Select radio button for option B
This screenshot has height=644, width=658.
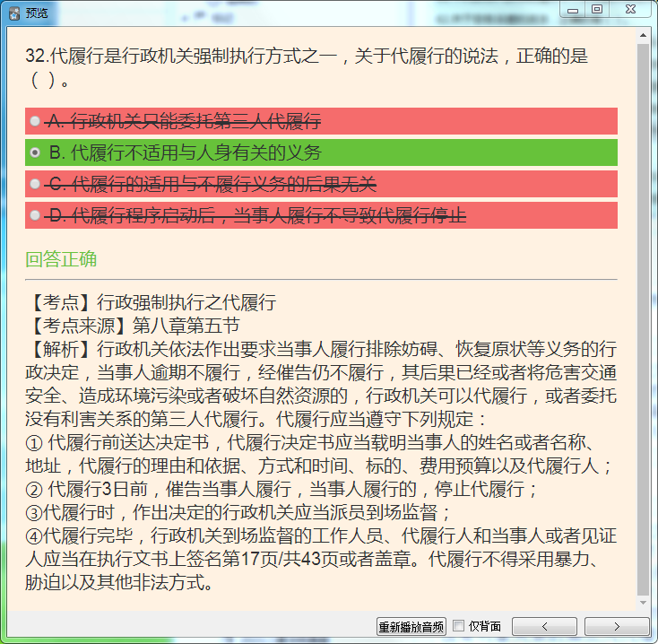tap(35, 152)
